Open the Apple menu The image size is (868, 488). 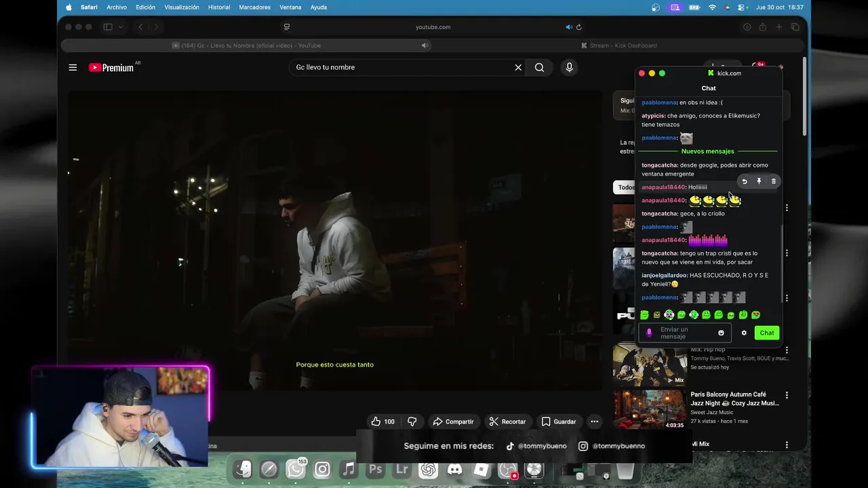tap(68, 7)
